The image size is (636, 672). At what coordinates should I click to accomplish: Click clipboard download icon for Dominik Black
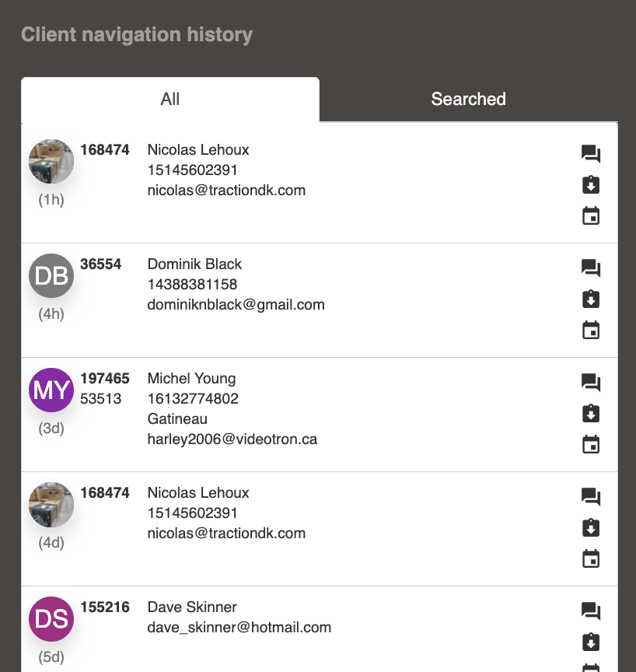coord(591,299)
